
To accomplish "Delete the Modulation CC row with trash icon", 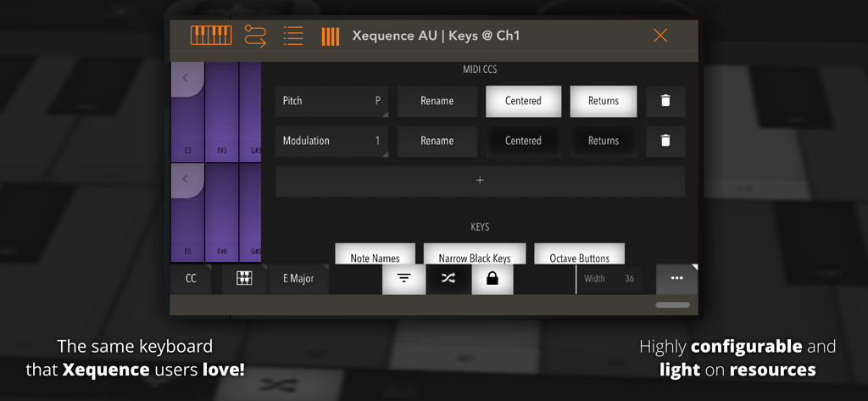I will click(x=665, y=141).
